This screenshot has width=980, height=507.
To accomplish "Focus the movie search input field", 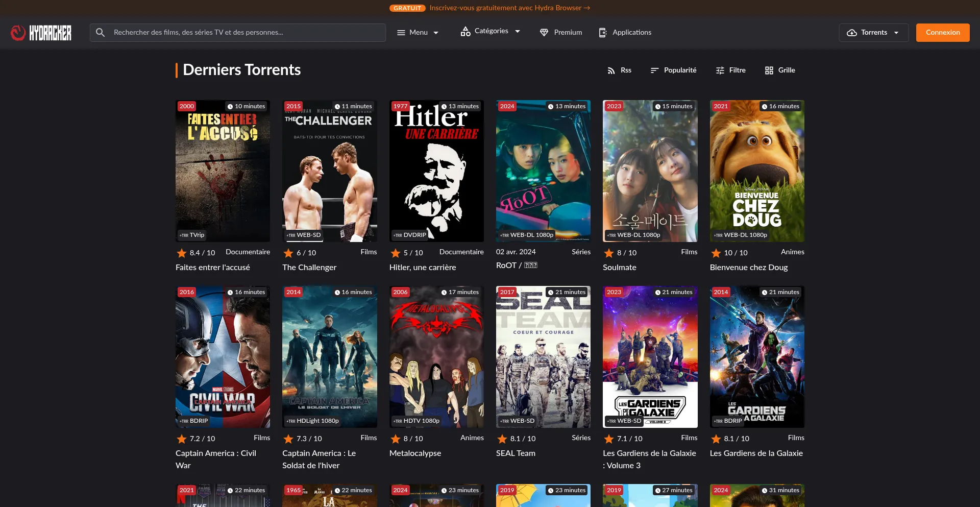I will click(238, 33).
